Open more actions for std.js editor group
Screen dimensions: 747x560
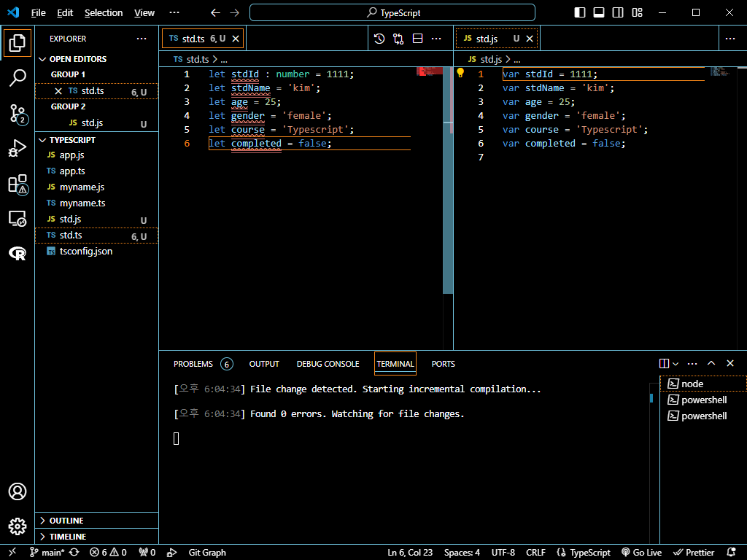[x=729, y=39]
